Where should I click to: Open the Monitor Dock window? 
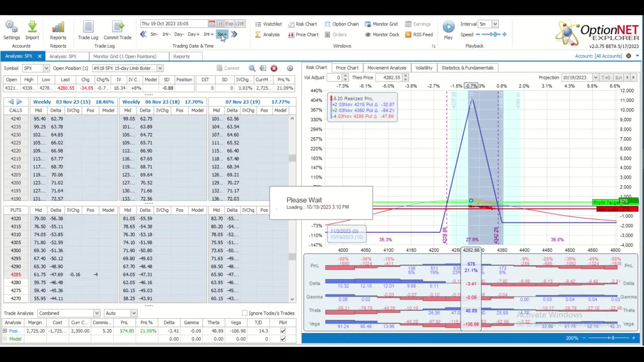(x=382, y=35)
